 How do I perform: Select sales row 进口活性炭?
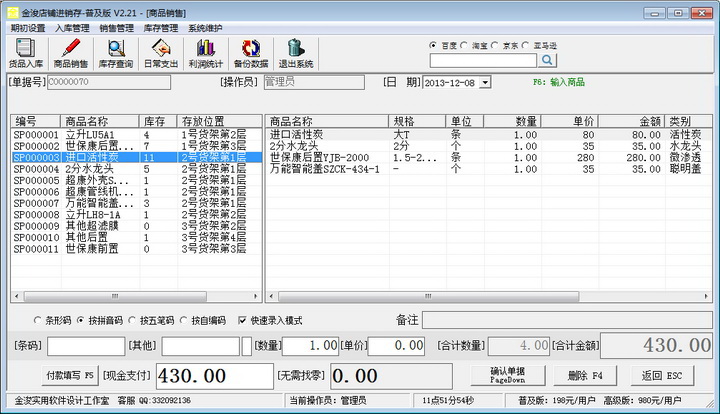pyautogui.click(x=489, y=135)
